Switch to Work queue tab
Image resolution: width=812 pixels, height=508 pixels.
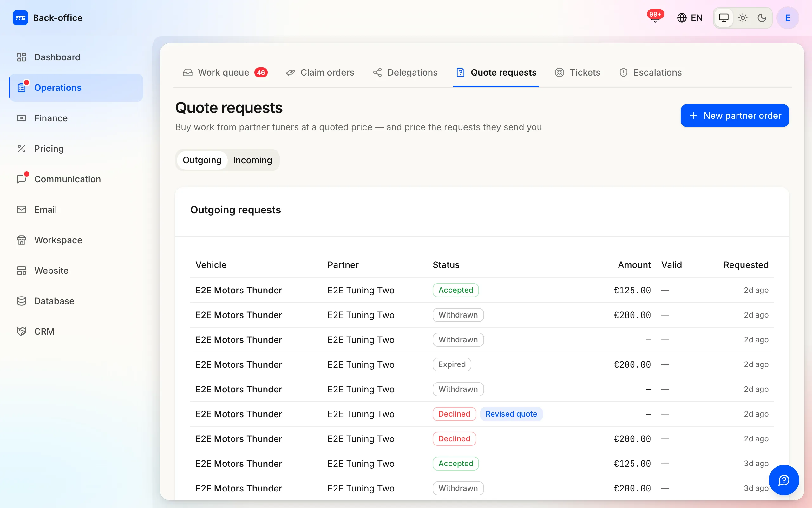tap(225, 73)
